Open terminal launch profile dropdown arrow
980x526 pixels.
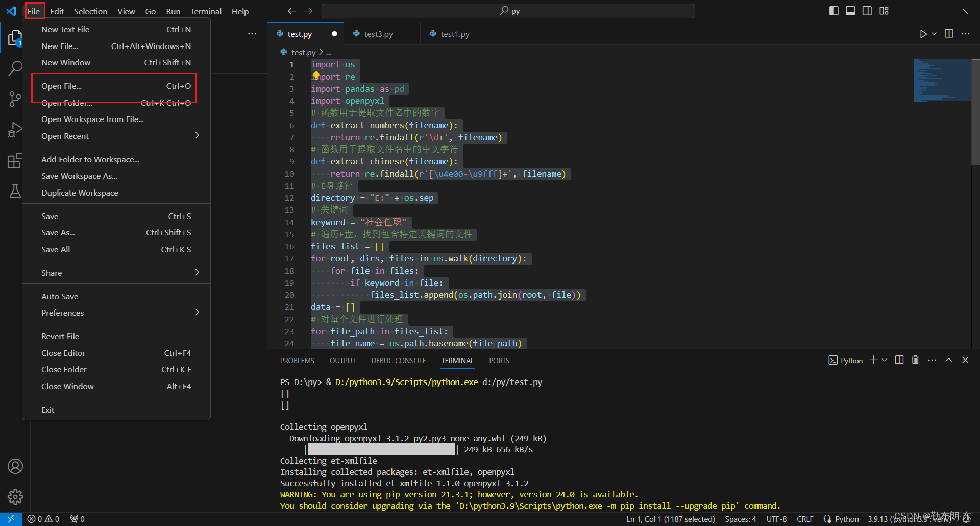[885, 360]
